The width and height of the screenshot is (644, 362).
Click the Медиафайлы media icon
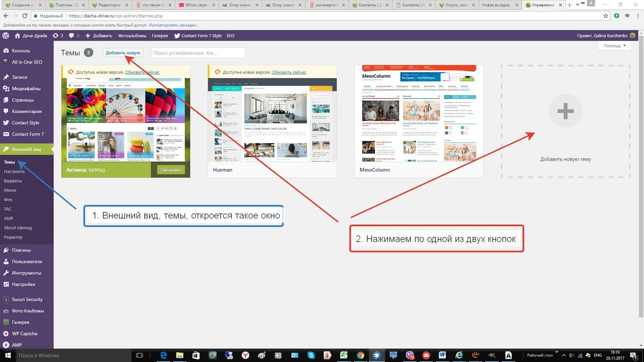click(x=6, y=88)
